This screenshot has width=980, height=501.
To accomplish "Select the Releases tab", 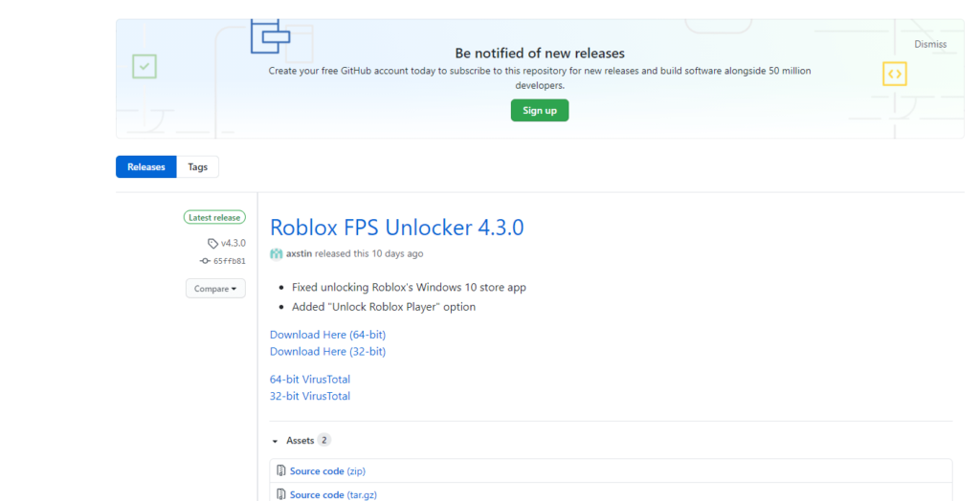I will pos(146,166).
